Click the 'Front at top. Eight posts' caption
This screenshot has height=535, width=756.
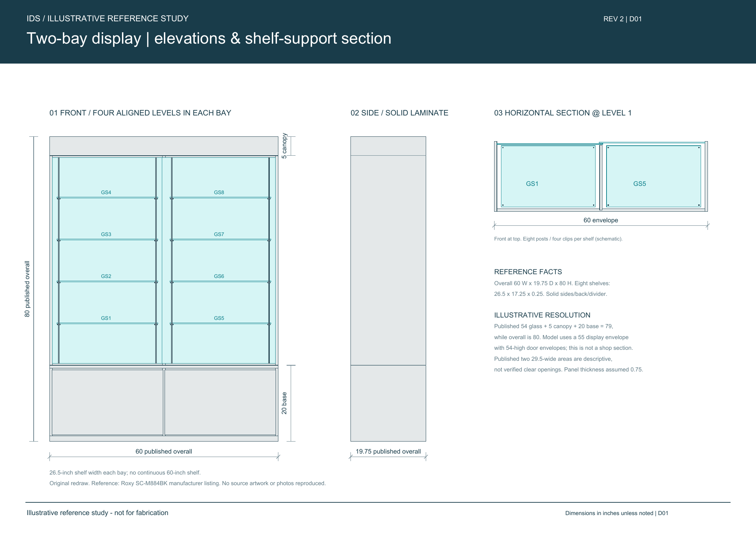pos(558,239)
